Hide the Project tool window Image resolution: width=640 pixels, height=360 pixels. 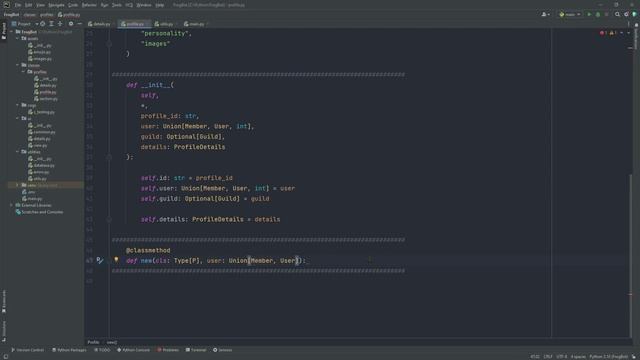pyautogui.click(x=79, y=24)
